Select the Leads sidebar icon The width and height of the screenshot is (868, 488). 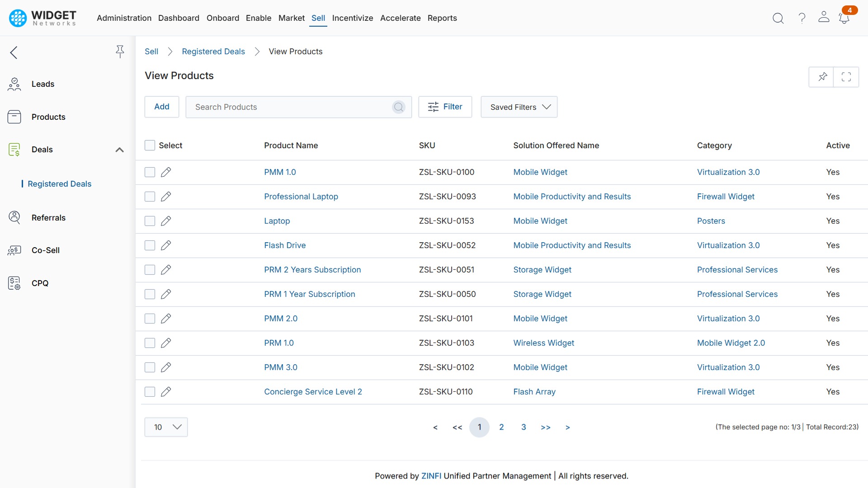pyautogui.click(x=14, y=84)
